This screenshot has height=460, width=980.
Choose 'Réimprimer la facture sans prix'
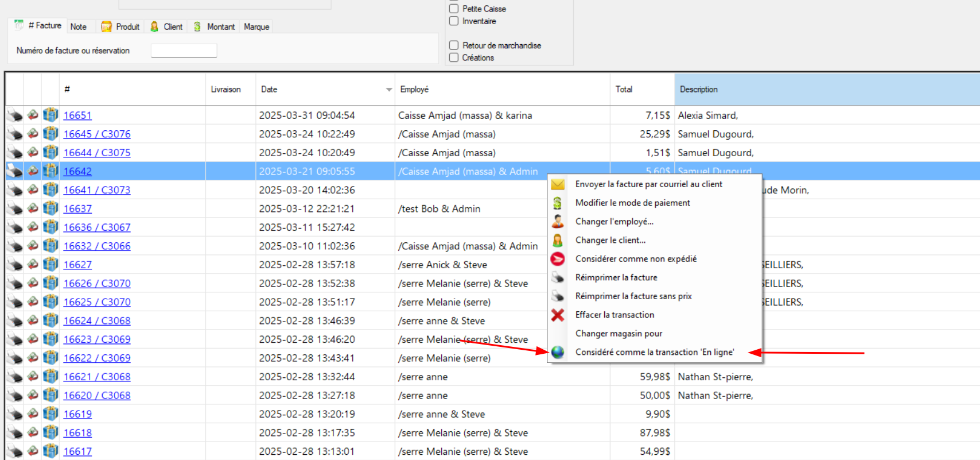point(633,296)
